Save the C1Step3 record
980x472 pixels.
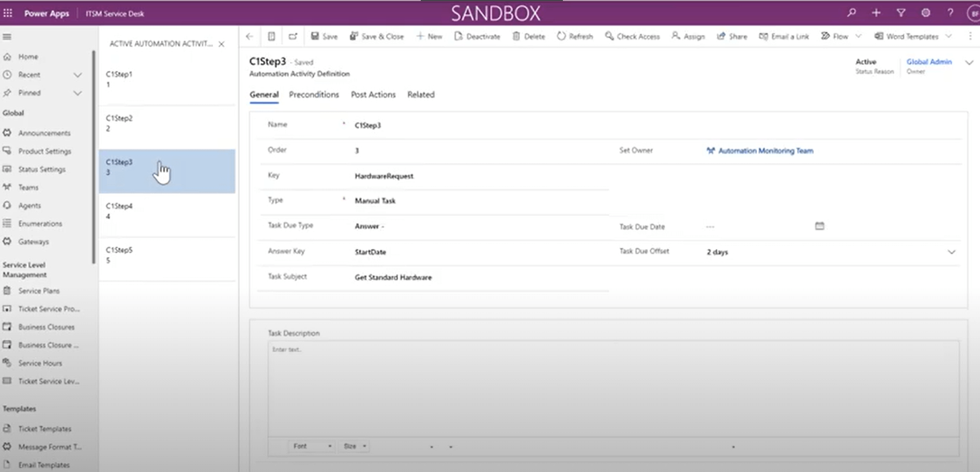coord(324,36)
